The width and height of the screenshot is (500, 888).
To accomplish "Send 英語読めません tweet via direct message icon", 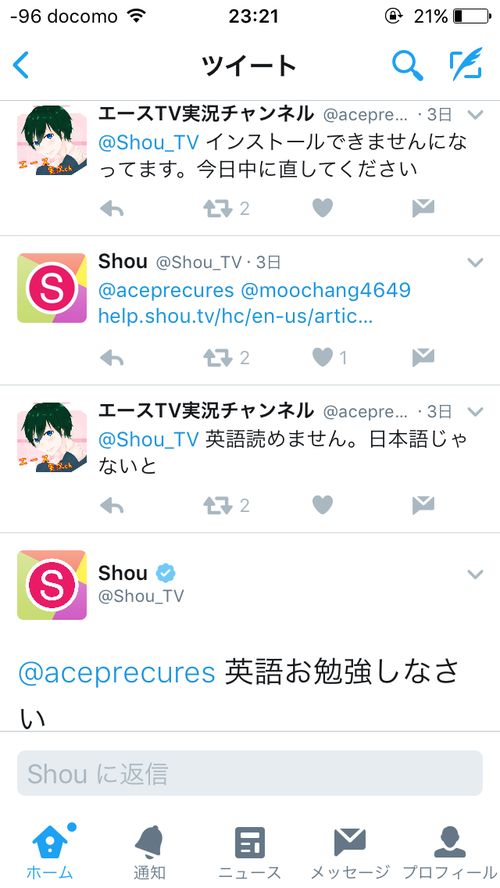I will (423, 505).
